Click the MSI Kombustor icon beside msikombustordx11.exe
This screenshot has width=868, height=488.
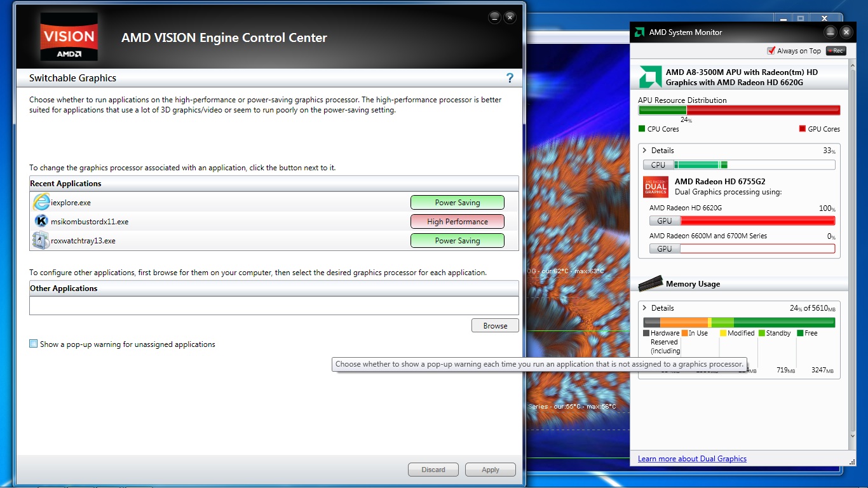(x=41, y=222)
